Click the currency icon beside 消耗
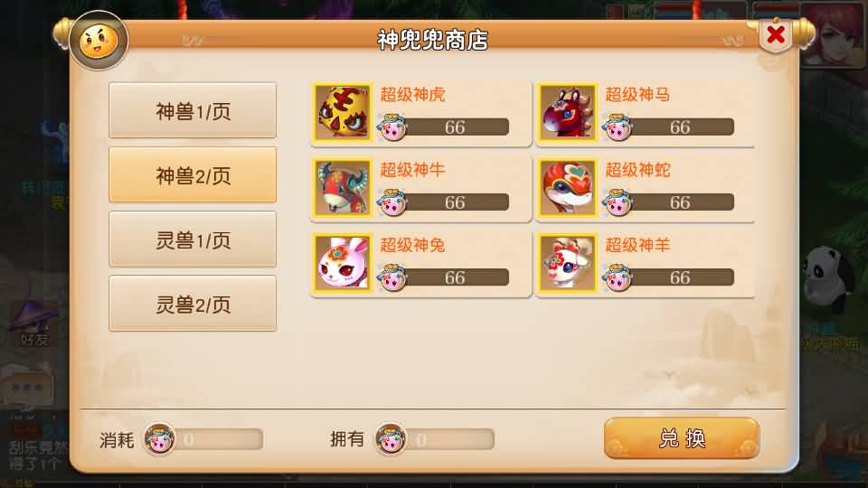This screenshot has height=488, width=868. click(x=159, y=438)
